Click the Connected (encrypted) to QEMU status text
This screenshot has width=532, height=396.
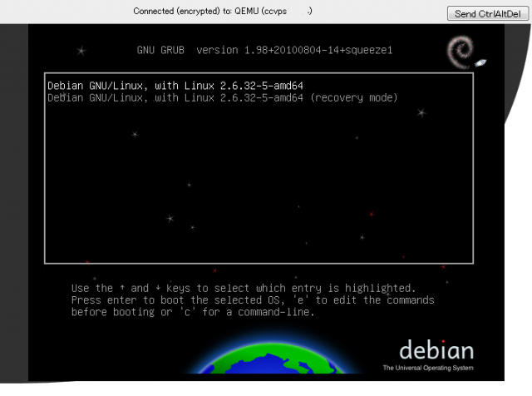tap(223, 11)
